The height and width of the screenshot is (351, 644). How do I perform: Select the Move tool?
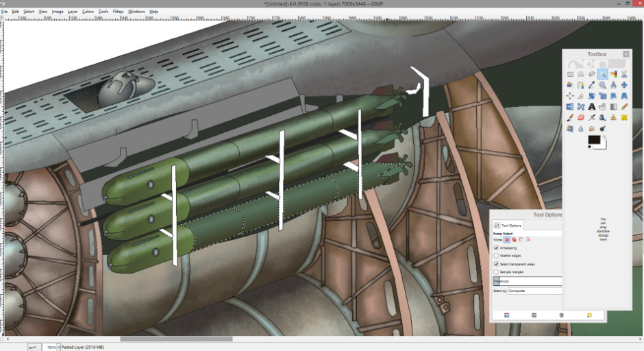click(624, 85)
